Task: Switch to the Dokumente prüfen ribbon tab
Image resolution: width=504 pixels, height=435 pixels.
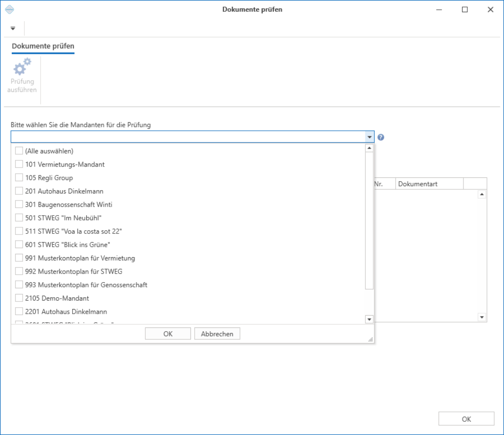Action: coord(43,46)
